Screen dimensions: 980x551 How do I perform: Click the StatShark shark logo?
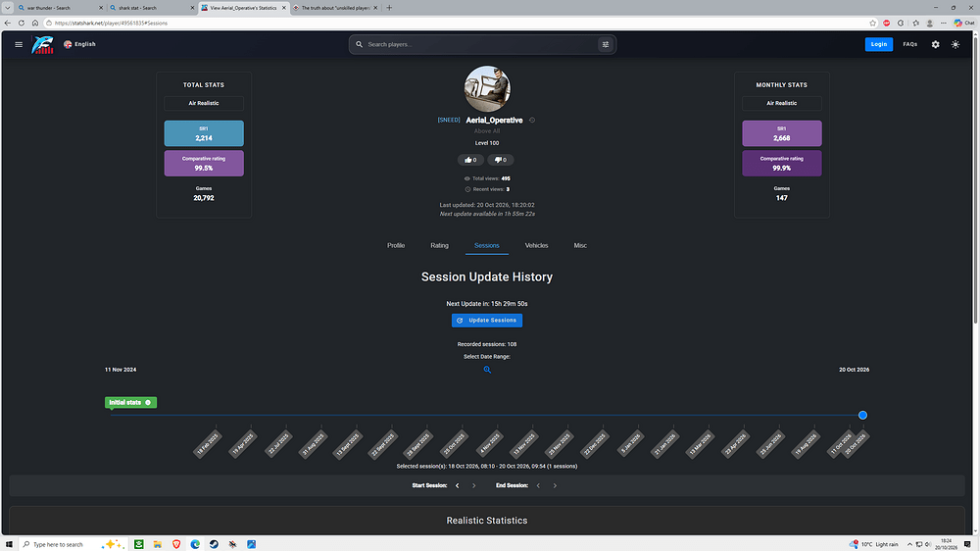42,44
